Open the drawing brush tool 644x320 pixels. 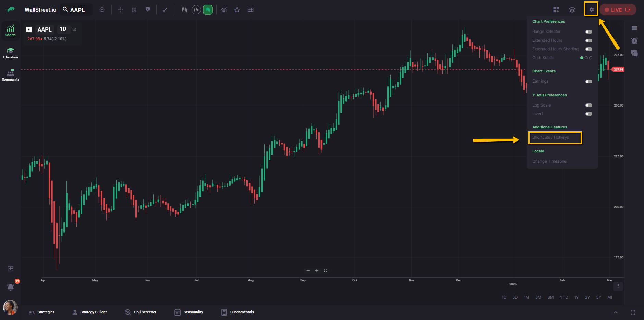(165, 10)
